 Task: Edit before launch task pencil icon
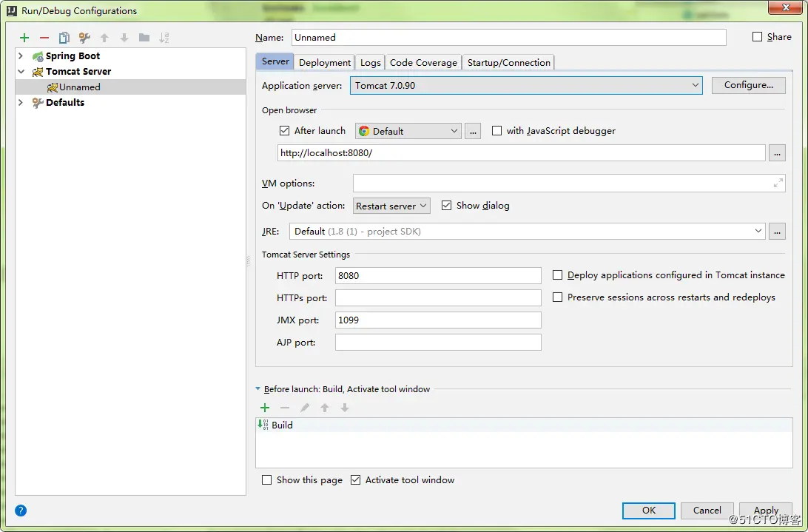pyautogui.click(x=305, y=408)
